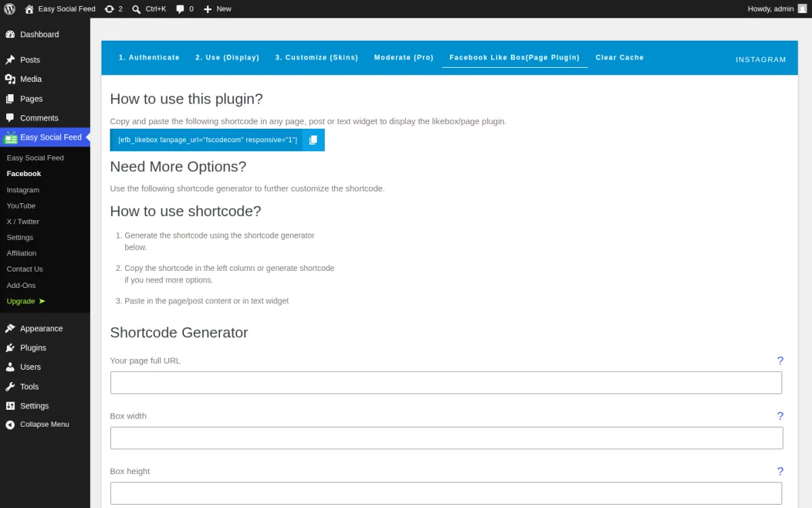This screenshot has height=508, width=812.
Task: Switch to the 2. Use (Display) tab
Action: [x=227, y=58]
